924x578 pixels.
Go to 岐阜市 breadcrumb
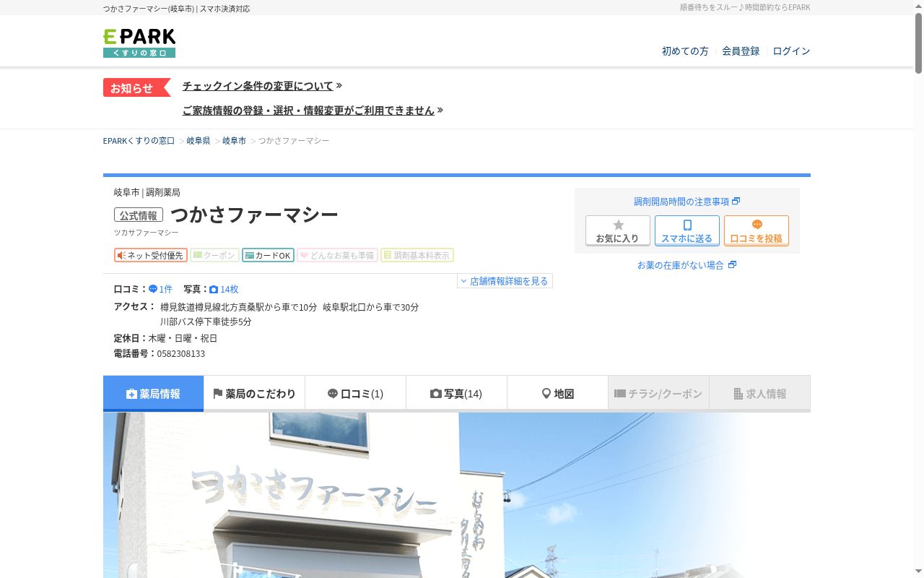pyautogui.click(x=234, y=141)
